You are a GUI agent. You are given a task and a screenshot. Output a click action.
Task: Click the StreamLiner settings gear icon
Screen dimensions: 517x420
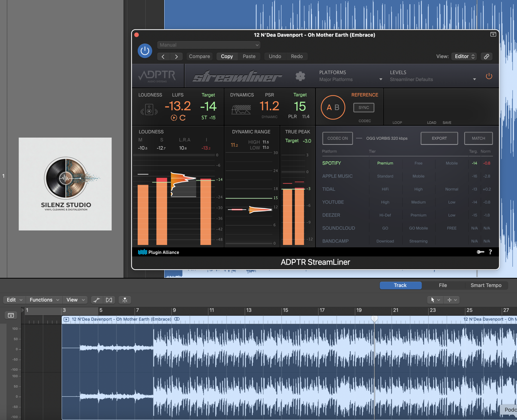point(300,76)
